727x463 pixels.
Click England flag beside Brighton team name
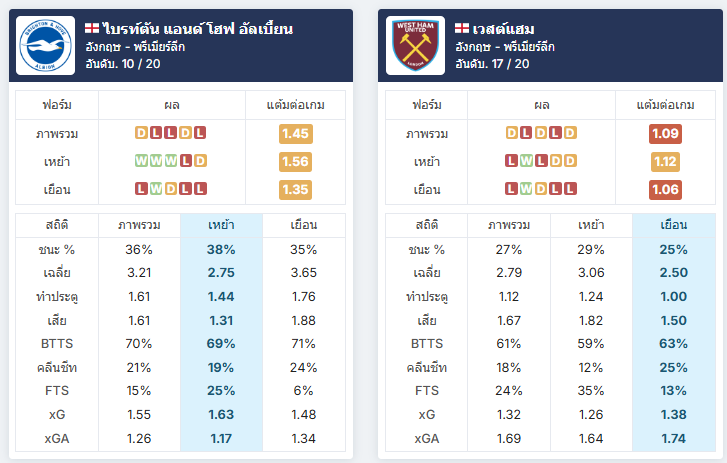92,28
